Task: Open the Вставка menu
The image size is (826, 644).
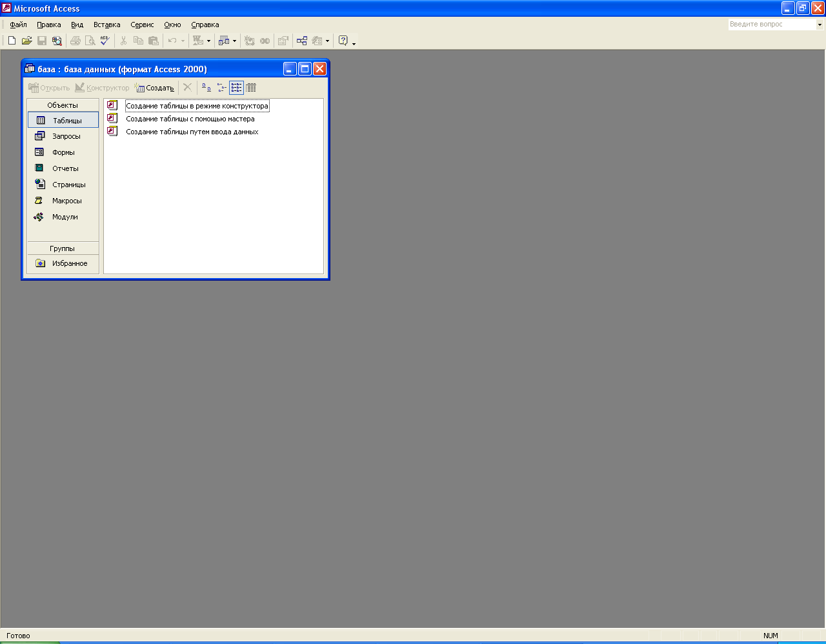Action: click(x=107, y=25)
